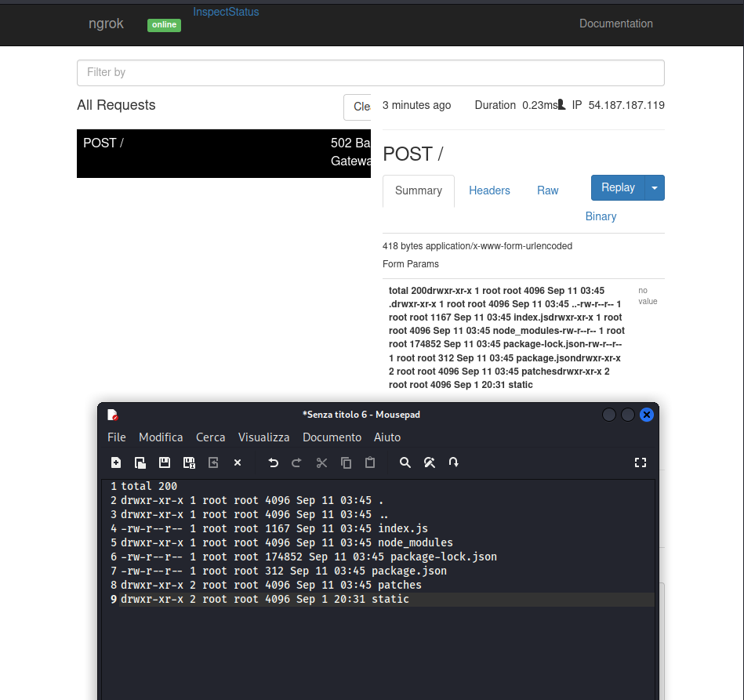
Task: Switch to the Raw tab
Action: tap(547, 190)
